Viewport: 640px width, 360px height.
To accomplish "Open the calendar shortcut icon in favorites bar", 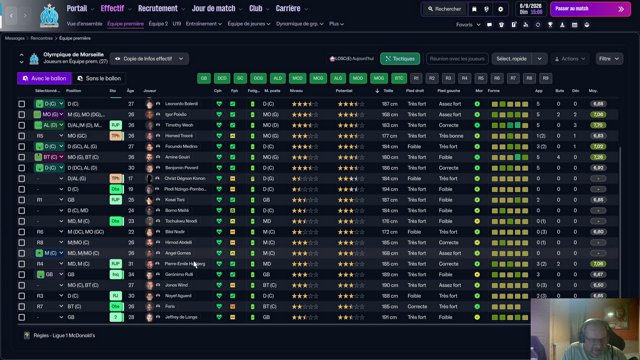I will point(575,25).
